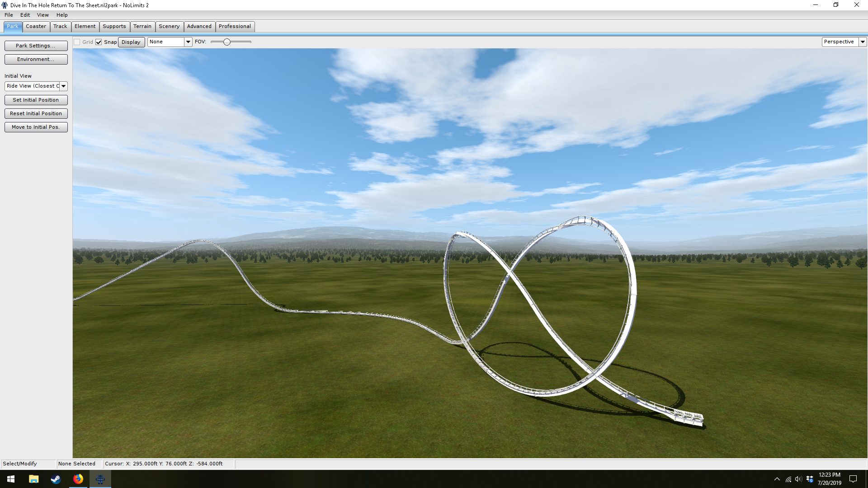Open Steam from the taskbar
The width and height of the screenshot is (868, 488).
tap(56, 479)
